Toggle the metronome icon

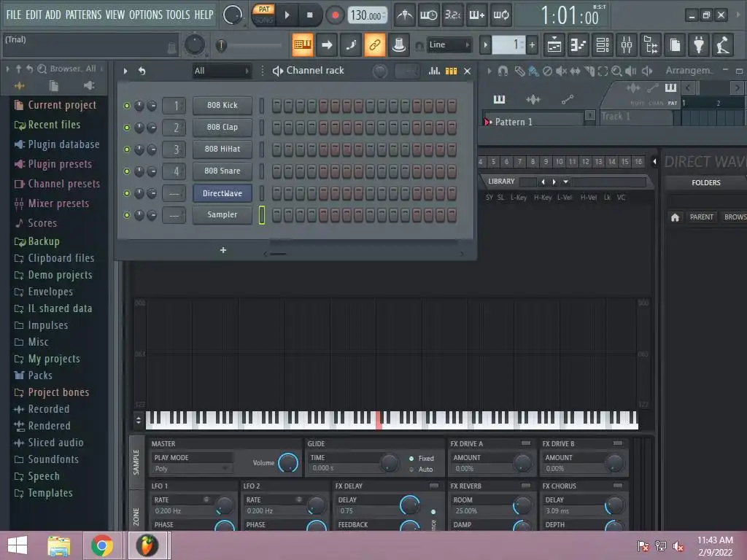[405, 15]
